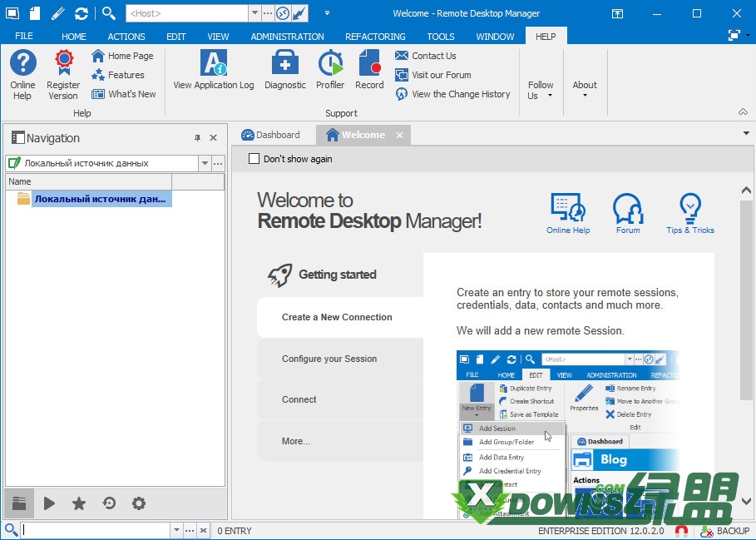756x540 pixels.
Task: Click the New Entry icon in title bar
Action: point(35,13)
